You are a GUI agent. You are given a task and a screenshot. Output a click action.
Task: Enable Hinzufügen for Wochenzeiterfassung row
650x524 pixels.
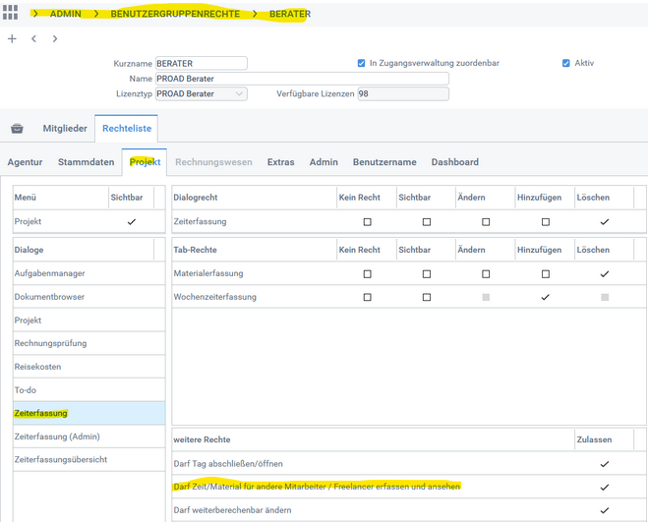click(545, 297)
